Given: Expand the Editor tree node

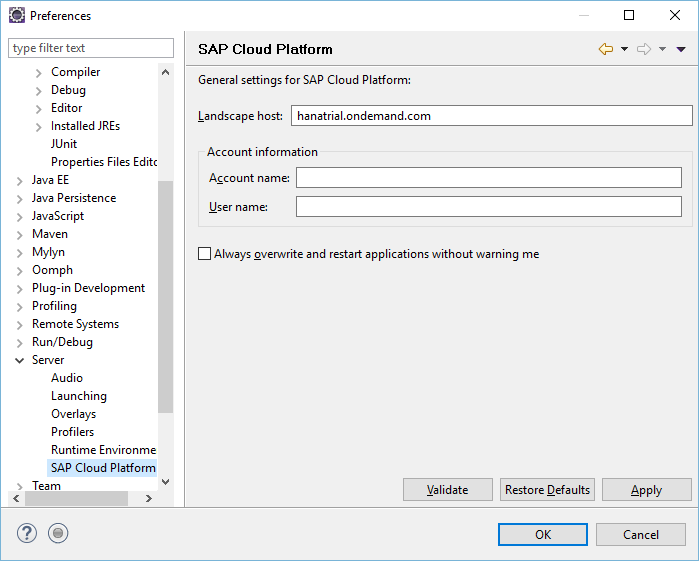Looking at the screenshot, I should (x=39, y=109).
